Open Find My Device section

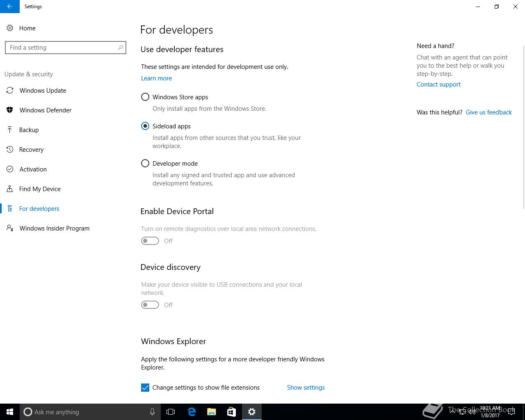tap(40, 189)
